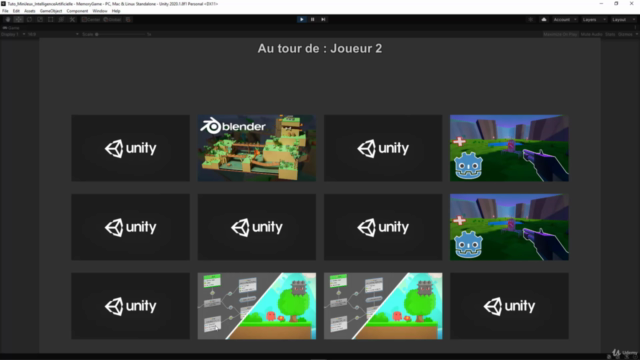Image resolution: width=640 pixels, height=360 pixels.
Task: Select the Rotate tool in the toolbar
Action: click(29, 20)
